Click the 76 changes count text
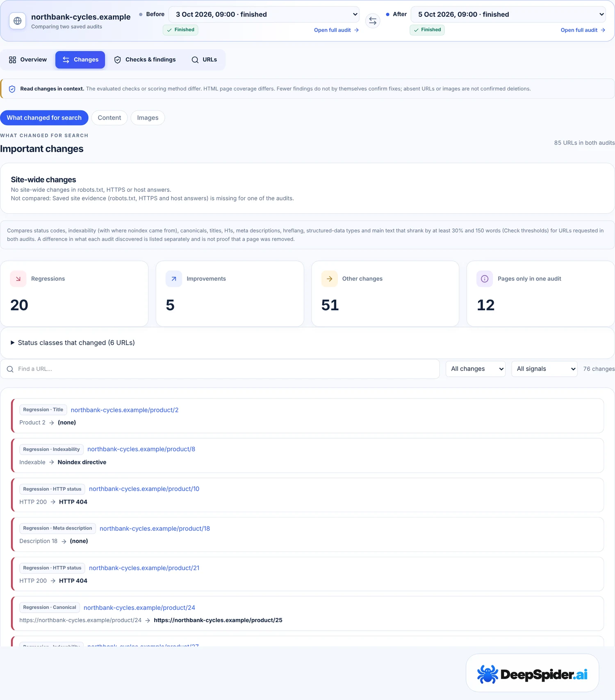The image size is (615, 700). click(x=599, y=369)
